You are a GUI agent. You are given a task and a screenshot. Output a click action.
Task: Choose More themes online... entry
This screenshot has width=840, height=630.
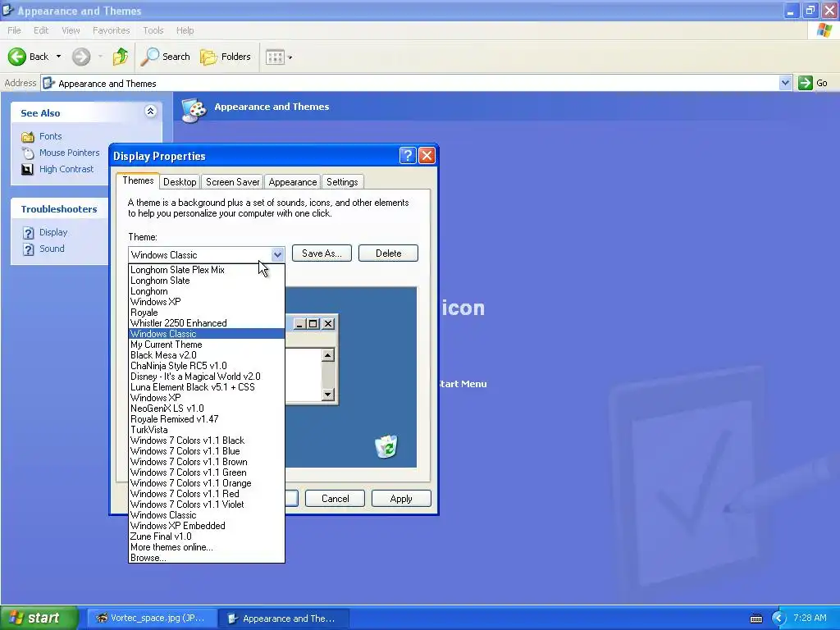(x=206, y=547)
